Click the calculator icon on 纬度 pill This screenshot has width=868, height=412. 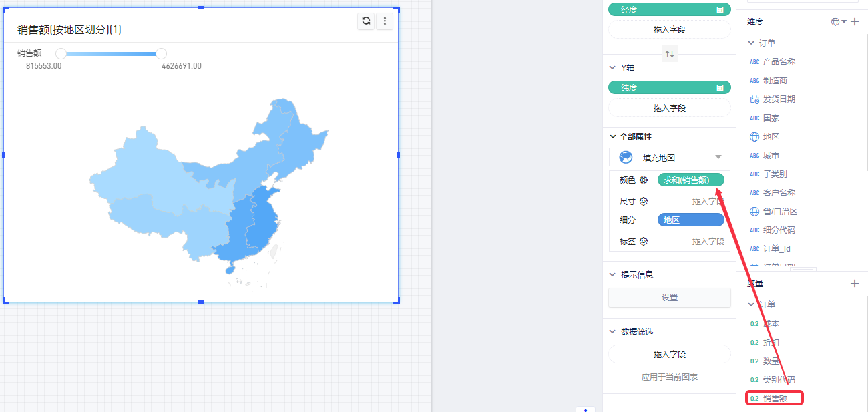720,87
